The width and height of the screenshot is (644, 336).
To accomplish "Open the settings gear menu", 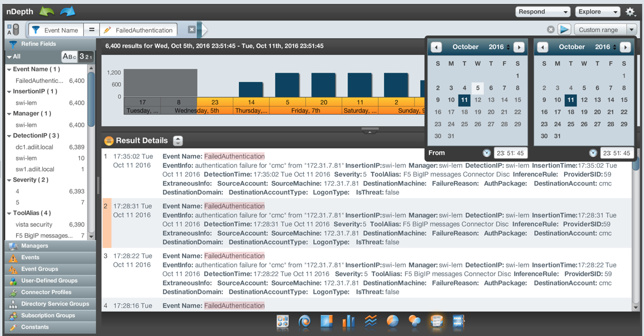I will click(630, 12).
